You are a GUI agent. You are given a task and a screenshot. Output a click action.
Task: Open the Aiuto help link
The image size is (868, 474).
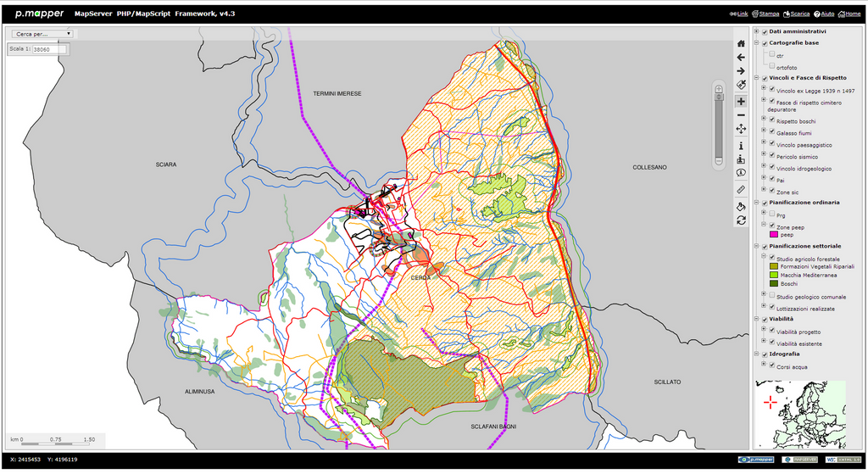pyautogui.click(x=825, y=14)
